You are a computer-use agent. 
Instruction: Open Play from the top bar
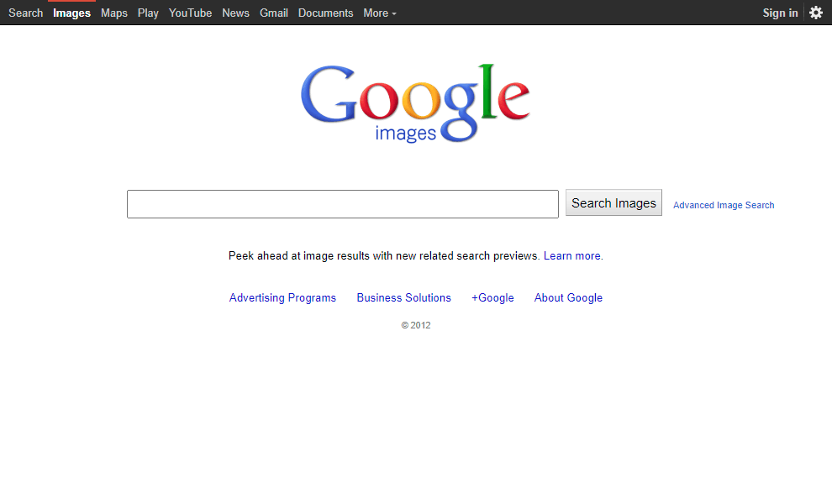point(148,13)
